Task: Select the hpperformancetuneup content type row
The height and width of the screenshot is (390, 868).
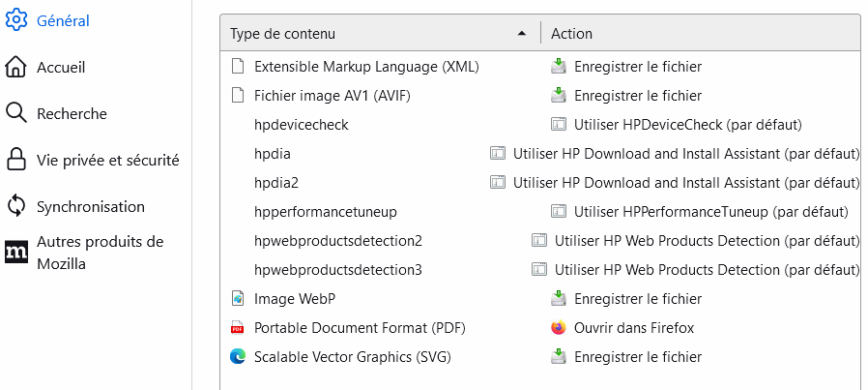Action: point(539,212)
